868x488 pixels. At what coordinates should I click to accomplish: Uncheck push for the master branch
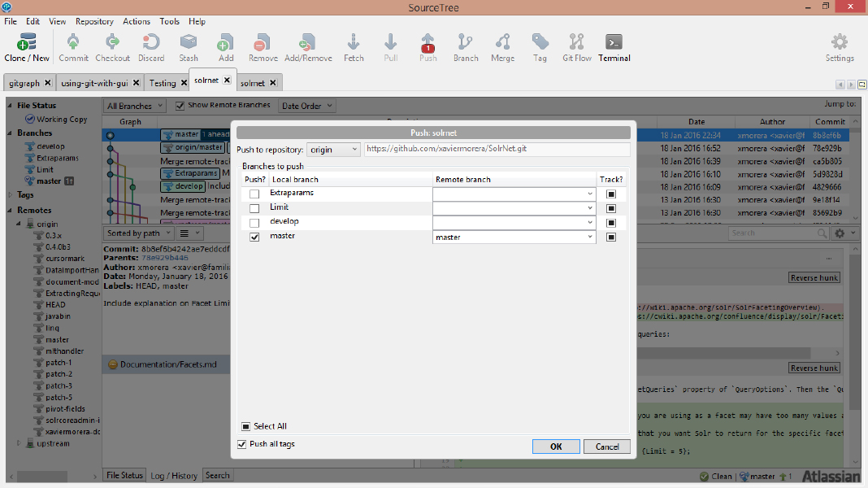coord(254,237)
